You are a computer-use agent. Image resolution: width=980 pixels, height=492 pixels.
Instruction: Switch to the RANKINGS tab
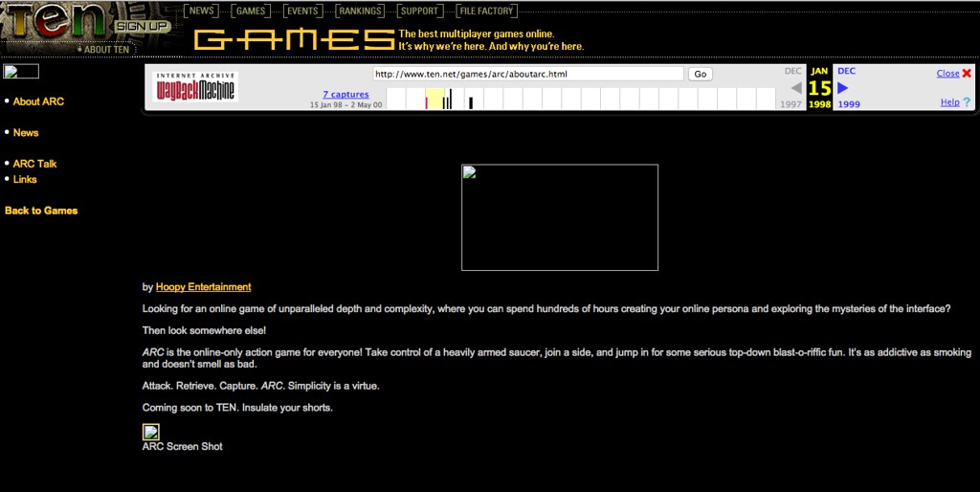point(360,11)
